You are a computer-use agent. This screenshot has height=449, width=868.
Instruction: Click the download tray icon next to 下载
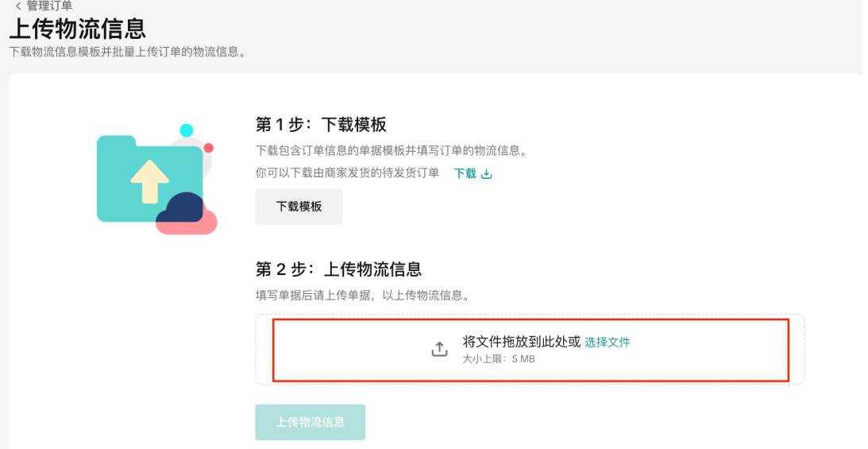486,174
